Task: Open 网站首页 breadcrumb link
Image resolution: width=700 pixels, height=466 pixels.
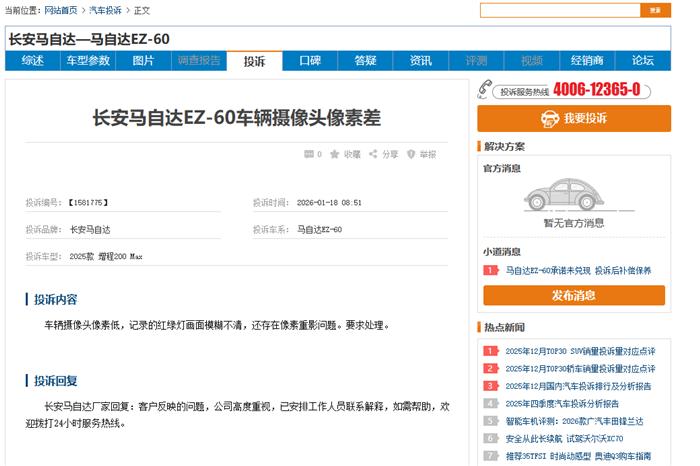Action: 61,10
